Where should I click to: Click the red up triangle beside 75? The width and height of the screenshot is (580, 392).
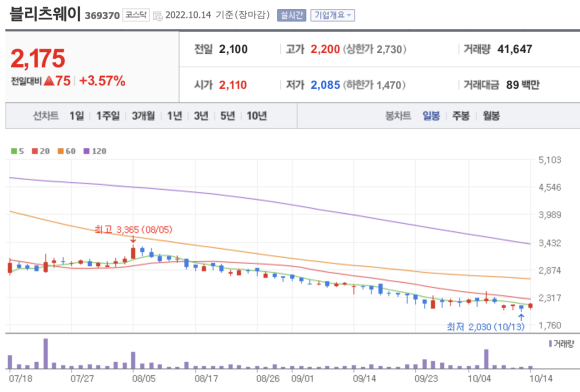click(49, 81)
